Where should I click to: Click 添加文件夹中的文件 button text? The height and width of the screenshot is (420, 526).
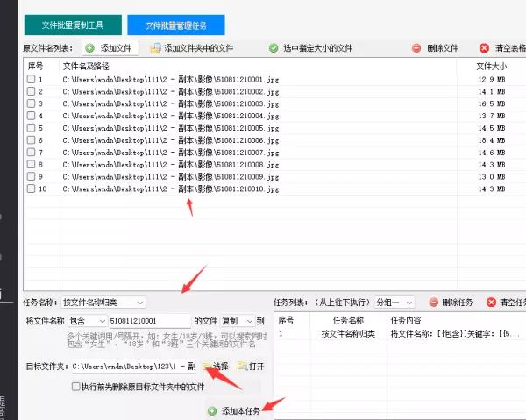coord(199,48)
